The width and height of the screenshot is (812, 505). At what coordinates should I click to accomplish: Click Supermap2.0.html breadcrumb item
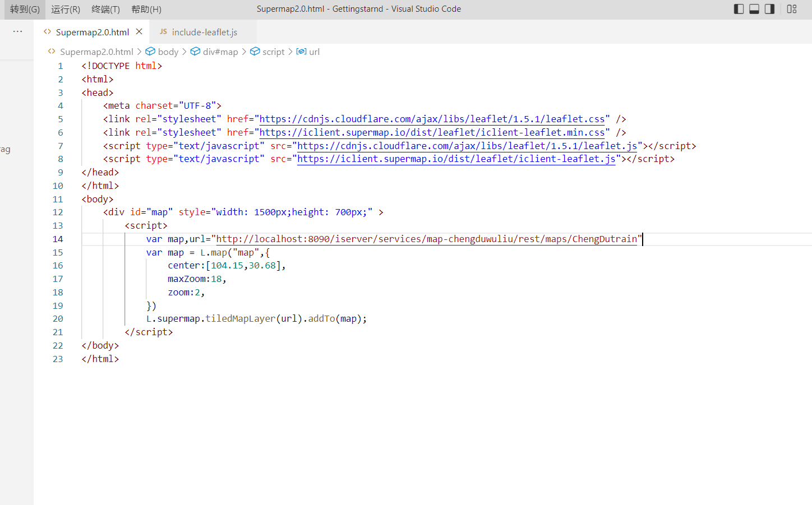(x=96, y=52)
